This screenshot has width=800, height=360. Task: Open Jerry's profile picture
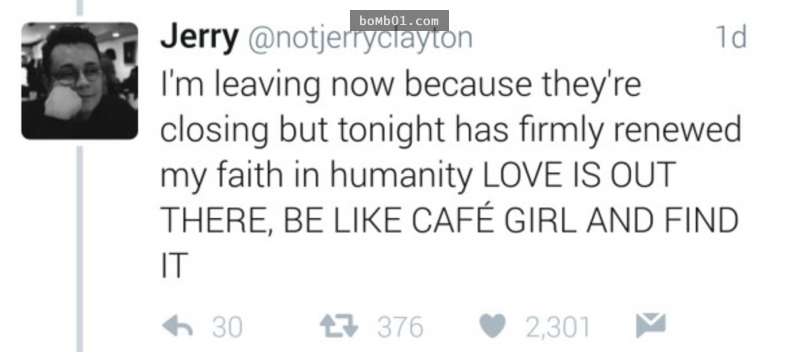point(80,81)
